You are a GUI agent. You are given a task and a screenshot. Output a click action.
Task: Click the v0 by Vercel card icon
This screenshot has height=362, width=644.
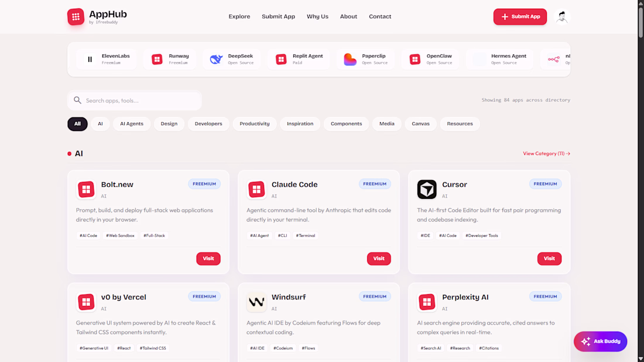(86, 302)
